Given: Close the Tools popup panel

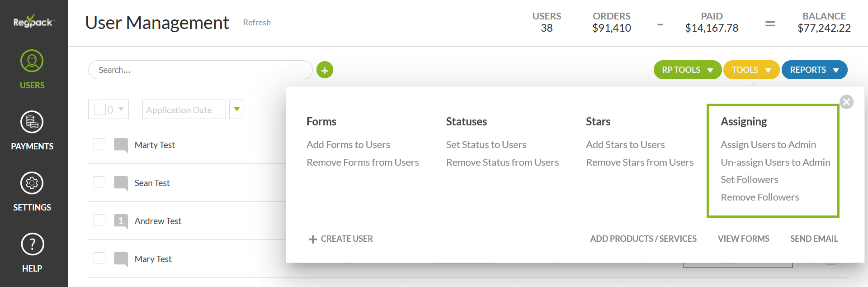Looking at the screenshot, I should tap(846, 102).
